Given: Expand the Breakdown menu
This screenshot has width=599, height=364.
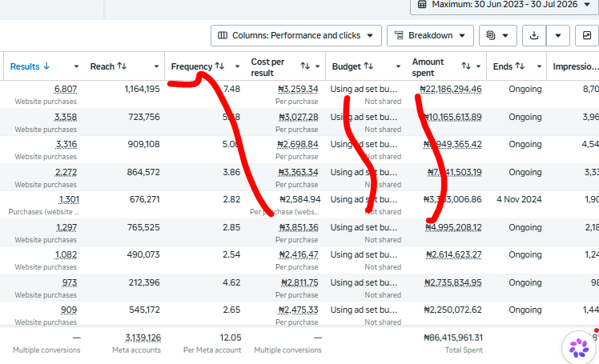Looking at the screenshot, I should pyautogui.click(x=430, y=35).
